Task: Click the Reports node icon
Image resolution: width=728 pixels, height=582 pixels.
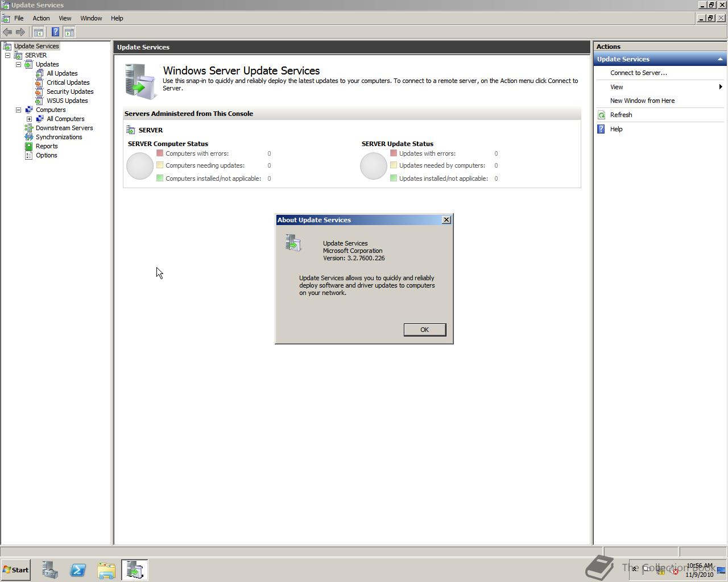Action: [28, 146]
